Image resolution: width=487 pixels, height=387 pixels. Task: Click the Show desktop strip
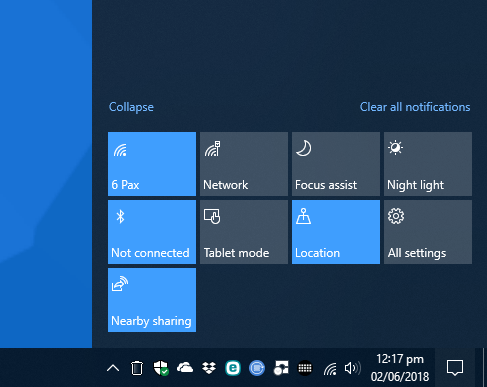(485, 368)
